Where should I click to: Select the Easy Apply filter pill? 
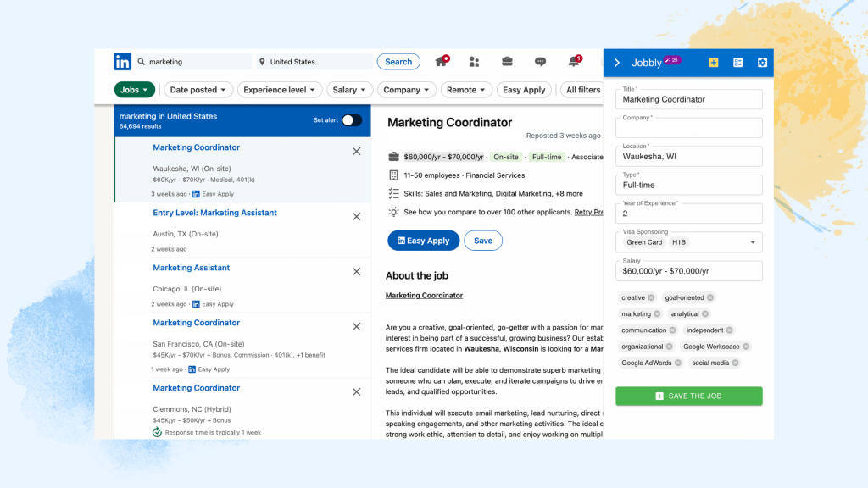tap(524, 89)
